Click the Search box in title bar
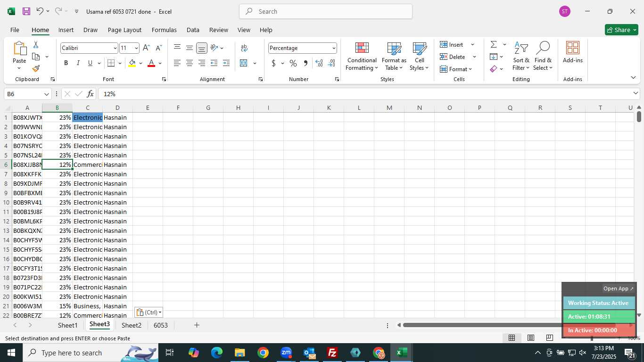 tap(326, 11)
